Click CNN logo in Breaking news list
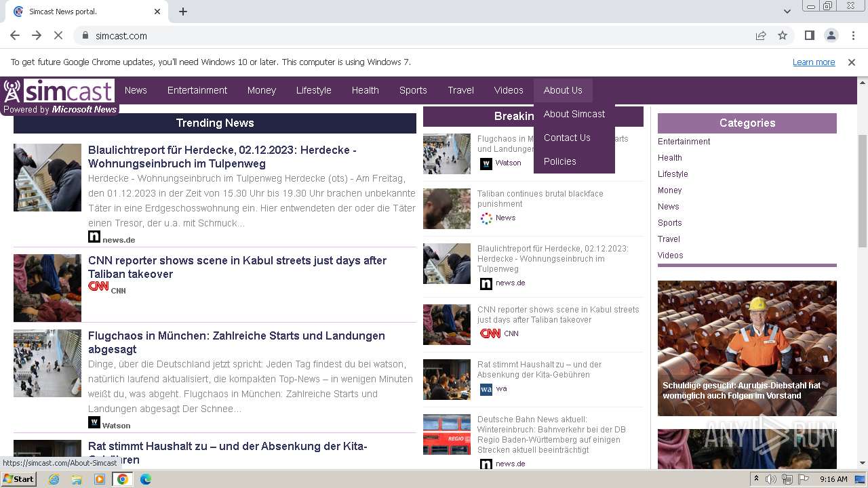This screenshot has width=868, height=488. [490, 333]
